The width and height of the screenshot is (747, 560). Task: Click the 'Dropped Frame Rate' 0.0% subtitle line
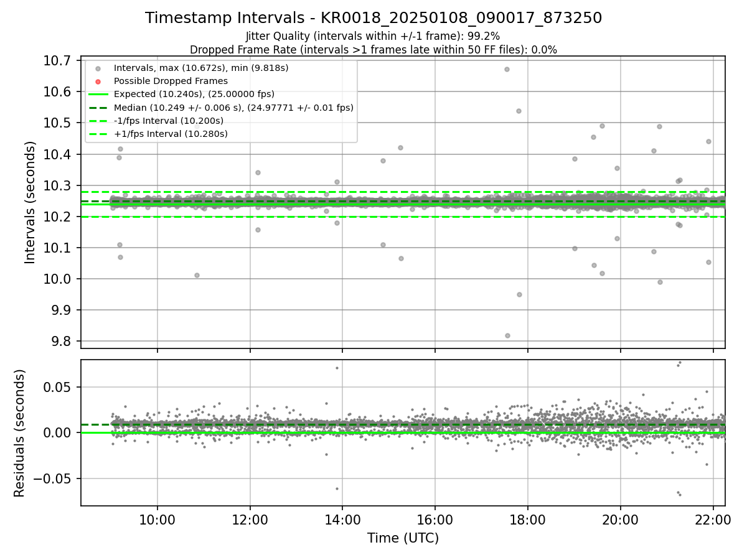(x=374, y=49)
